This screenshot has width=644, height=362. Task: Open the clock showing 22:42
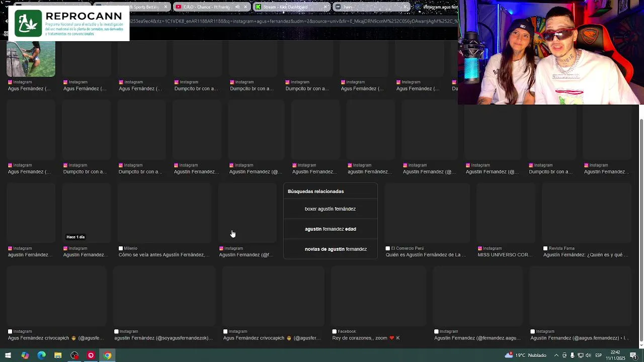[x=615, y=355]
